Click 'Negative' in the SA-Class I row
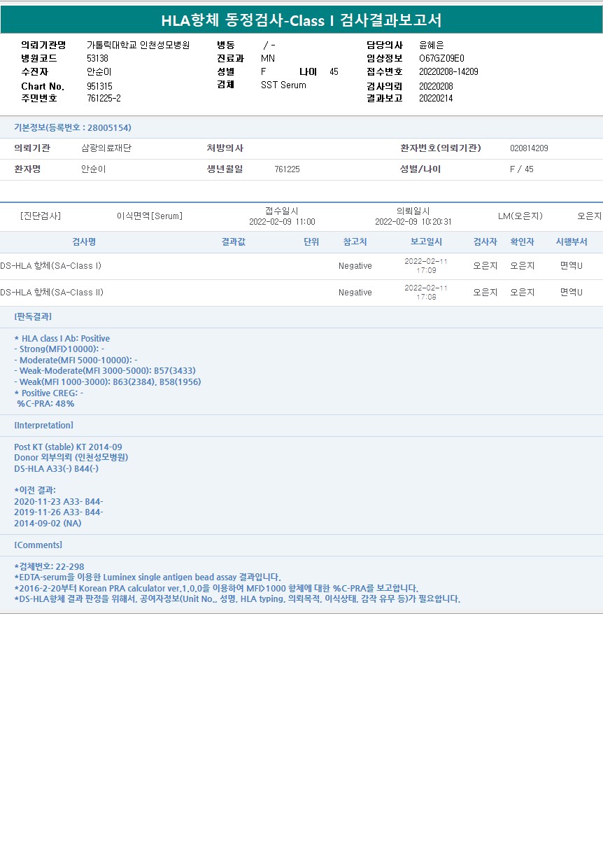This screenshot has height=868, width=603. tap(355, 266)
